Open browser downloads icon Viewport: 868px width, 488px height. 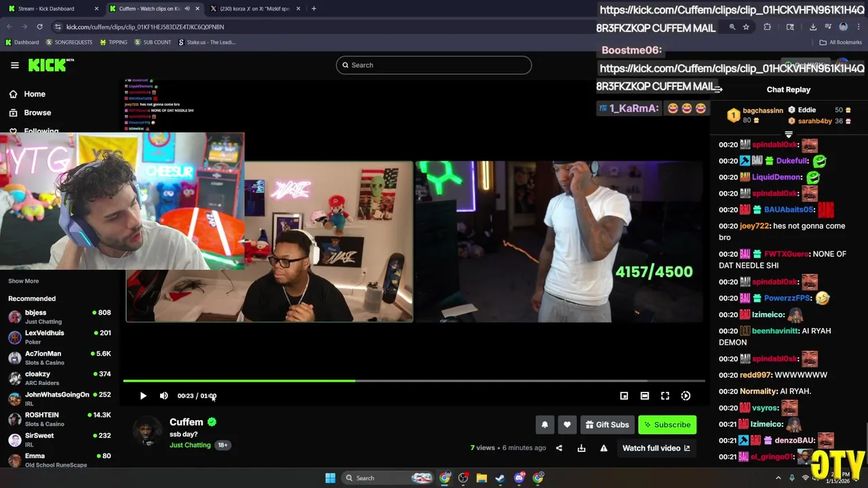812,27
